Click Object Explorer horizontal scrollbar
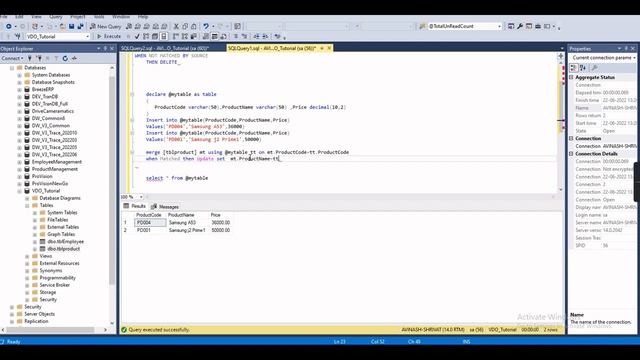The width and height of the screenshot is (640, 360). (51, 329)
